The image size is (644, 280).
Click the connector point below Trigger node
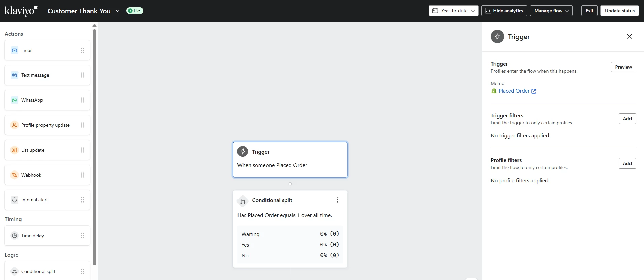pos(290,184)
